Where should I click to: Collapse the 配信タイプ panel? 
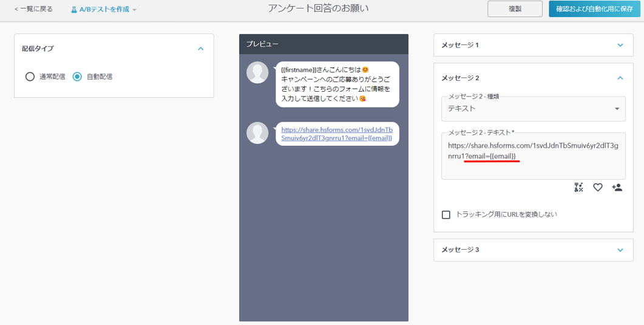click(201, 49)
